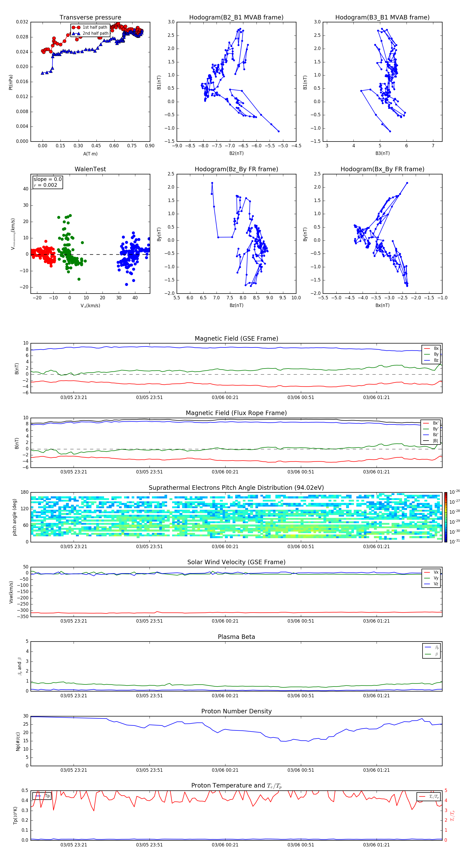
Task: Click the "Plasma Beta" plot title
Action: coord(236,637)
